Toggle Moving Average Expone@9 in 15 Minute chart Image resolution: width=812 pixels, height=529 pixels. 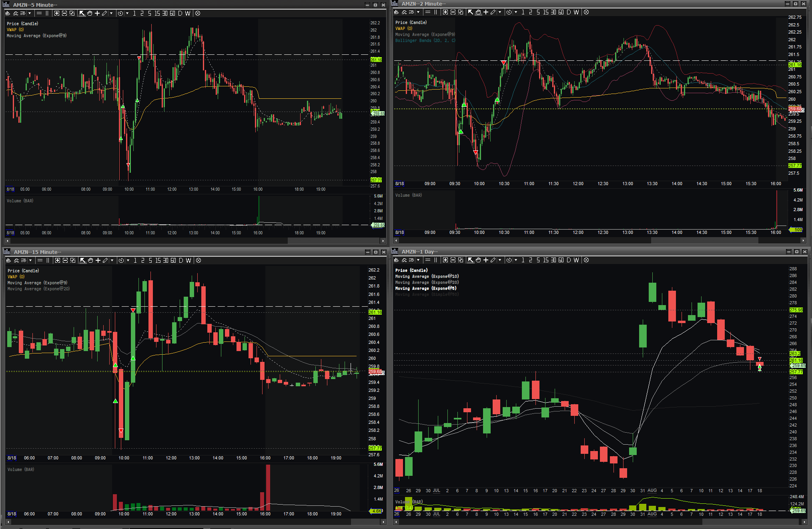37,283
